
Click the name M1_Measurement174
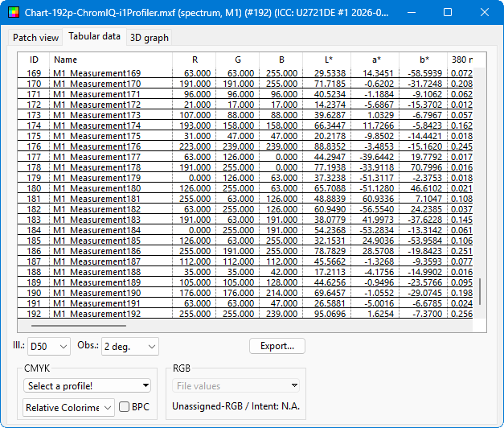tap(96, 126)
